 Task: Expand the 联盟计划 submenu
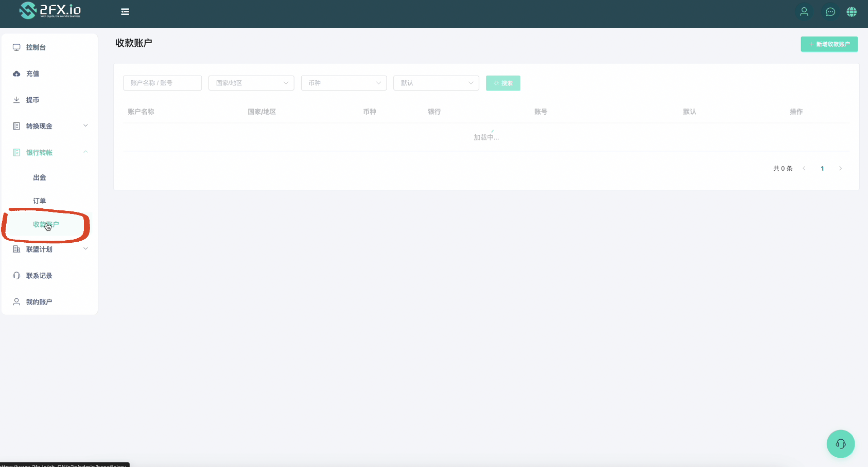pos(49,249)
